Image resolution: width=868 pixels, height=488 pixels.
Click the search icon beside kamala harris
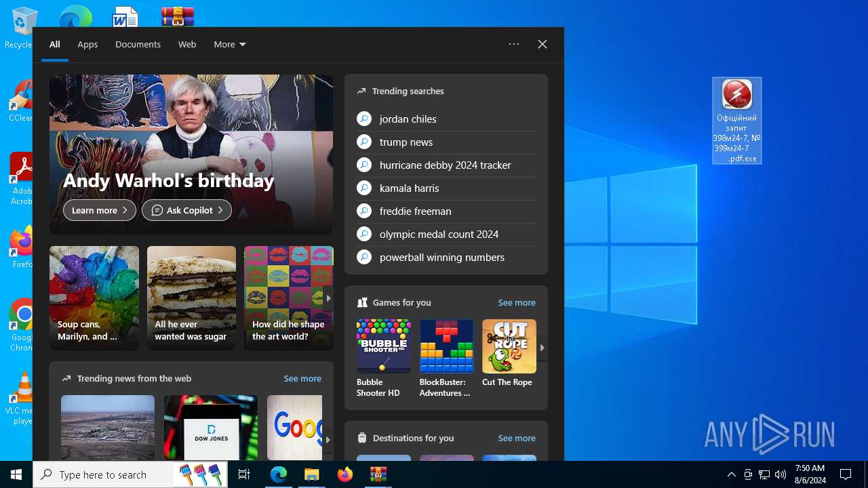pos(364,188)
